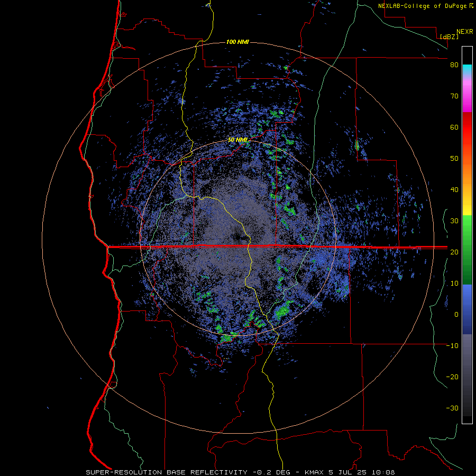The height and width of the screenshot is (476, 476).
Task: Click the 70 value on the dBZ scale
Action: (454, 96)
